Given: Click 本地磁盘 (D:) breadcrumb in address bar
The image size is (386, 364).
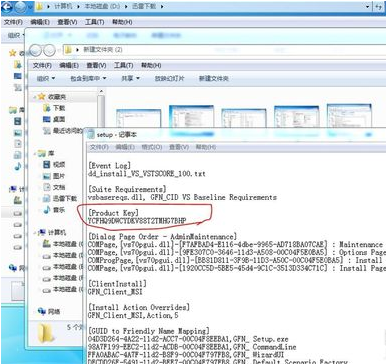Looking at the screenshot, I should (x=103, y=6).
